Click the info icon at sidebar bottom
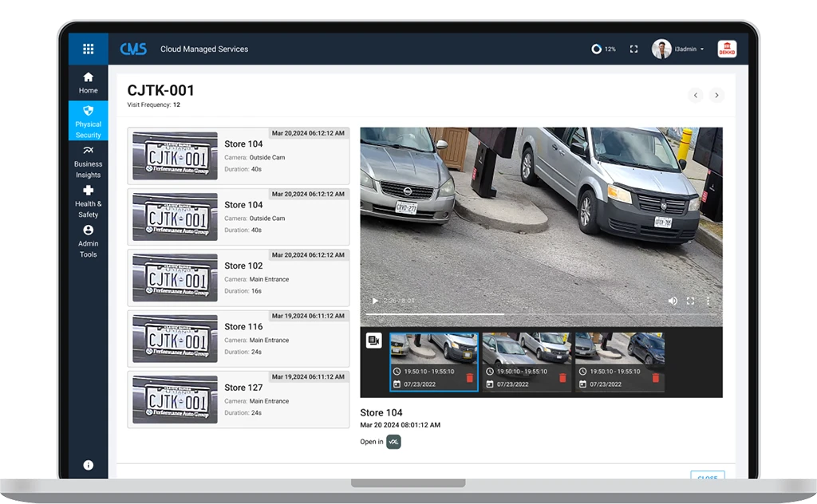Image resolution: width=817 pixels, height=504 pixels. 88,465
